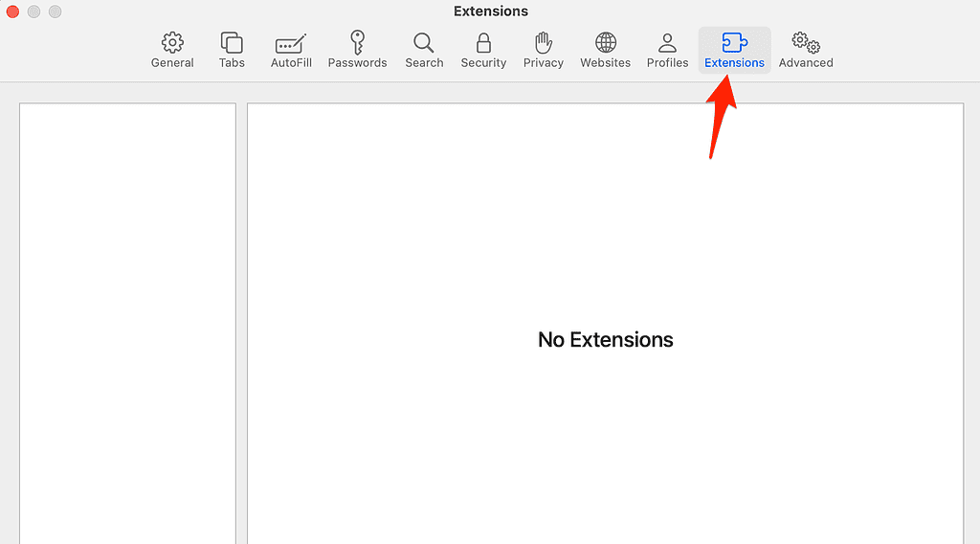Open AutoFill pencil-and-field icon
This screenshot has width=980, height=544.
point(291,43)
